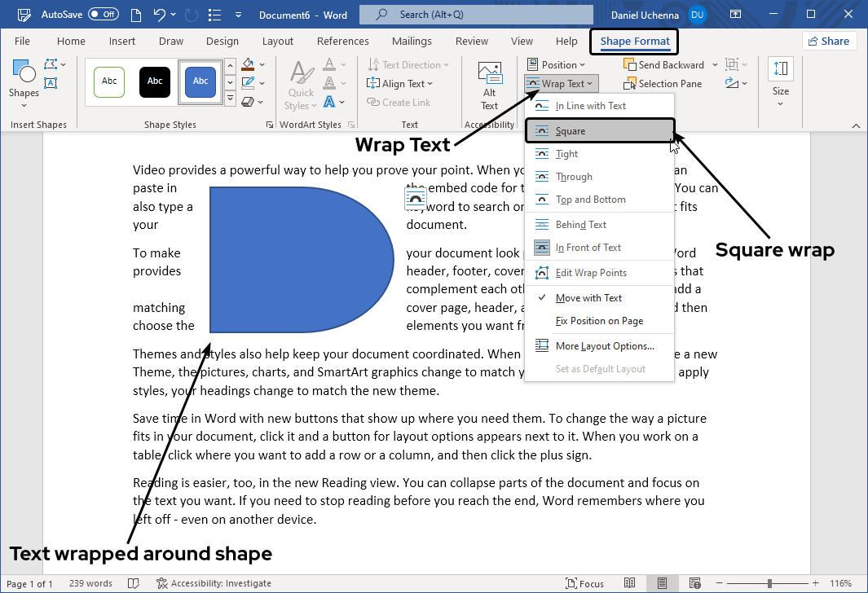Open the Send Backward command
Image resolution: width=868 pixels, height=593 pixels.
664,64
